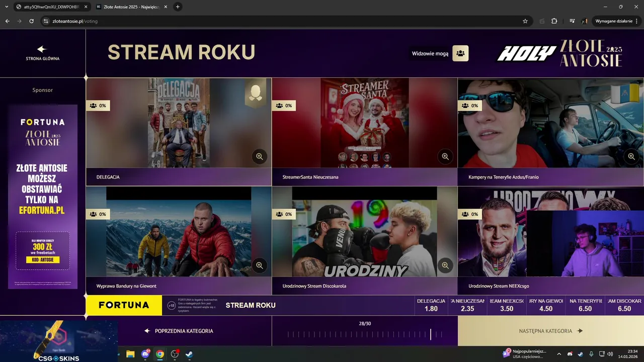Select StreamerSanta Nieuczesana thumbnail

[x=365, y=123]
